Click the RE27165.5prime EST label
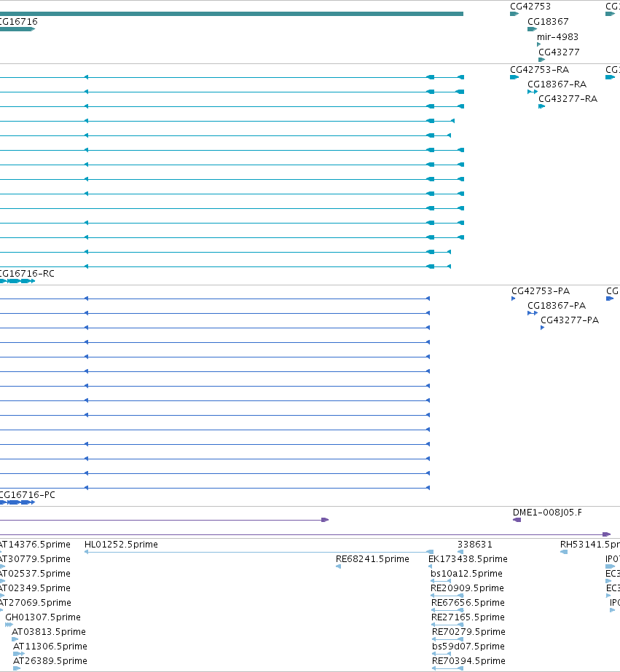This screenshot has width=620, height=672. coord(468,617)
